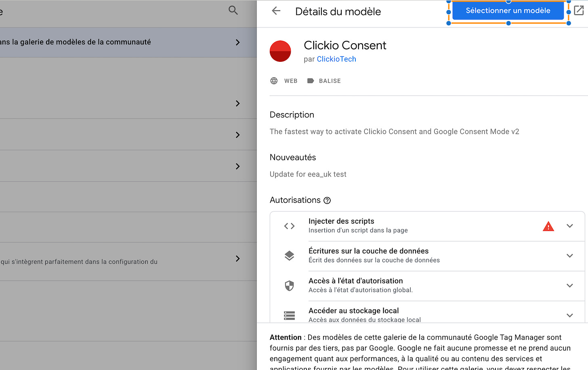Screen dimensions: 588x370
Task: Click the WEB label
Action: 291,81
